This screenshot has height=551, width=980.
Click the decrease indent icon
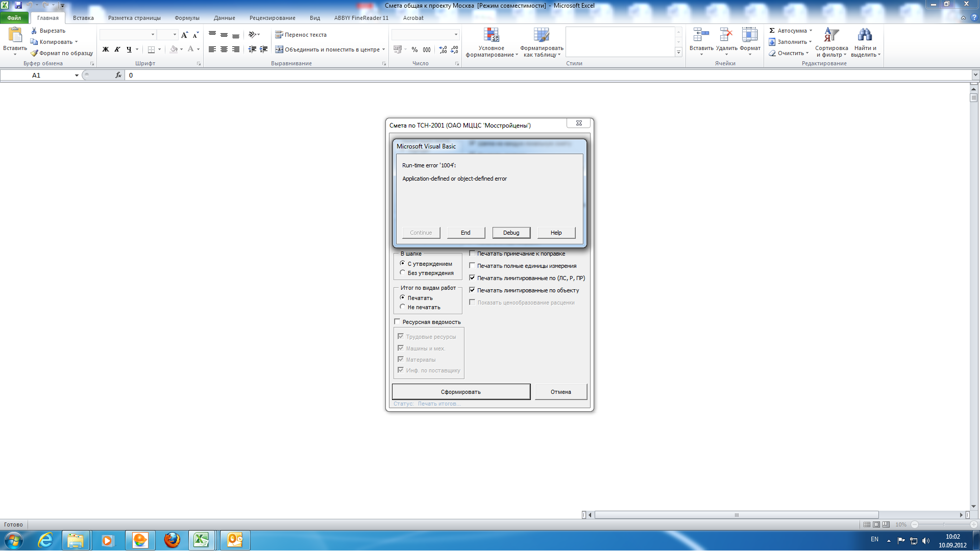(x=252, y=49)
